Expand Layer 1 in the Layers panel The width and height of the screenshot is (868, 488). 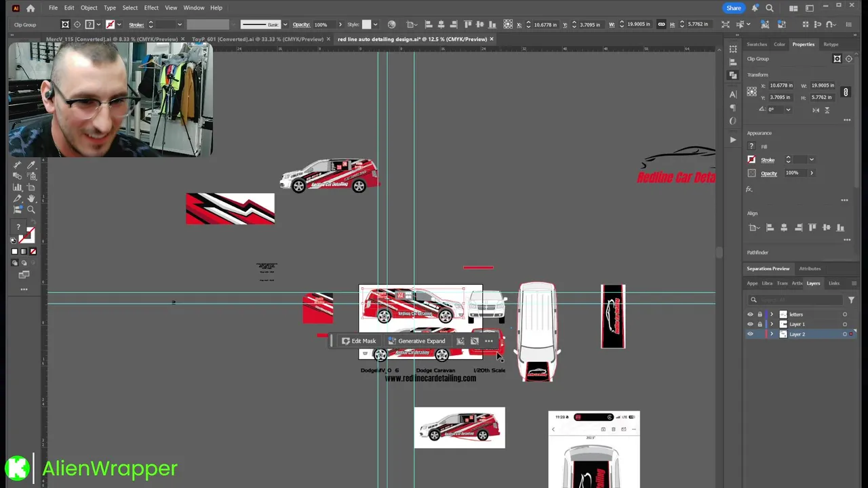pyautogui.click(x=772, y=324)
